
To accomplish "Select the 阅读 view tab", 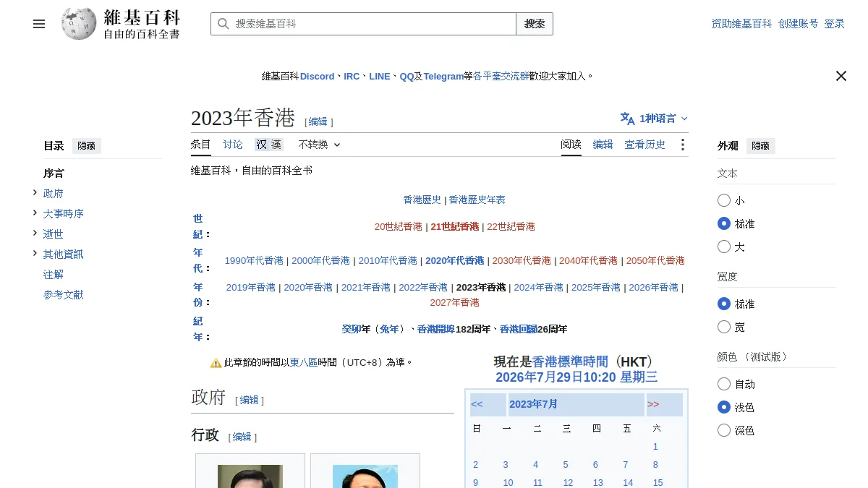I will point(571,145).
